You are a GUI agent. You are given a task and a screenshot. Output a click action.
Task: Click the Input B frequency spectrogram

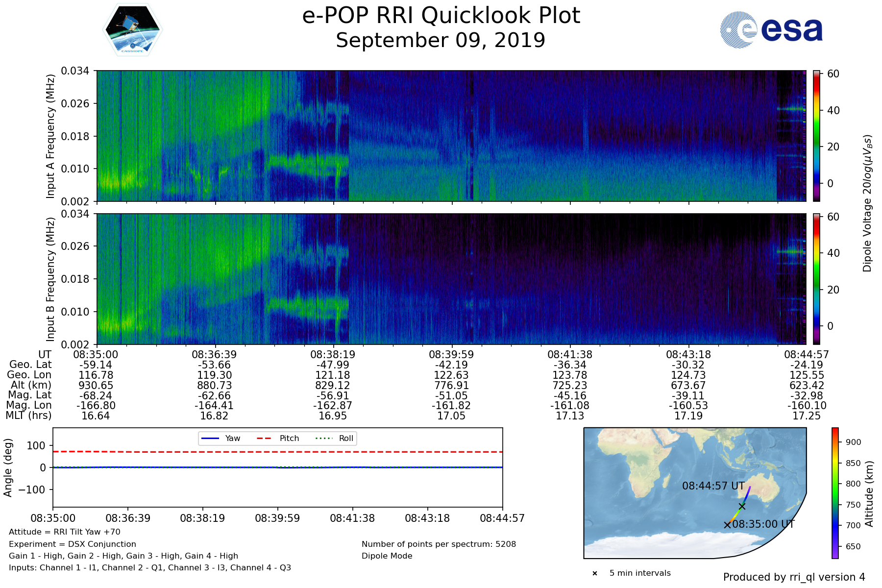[x=451, y=279]
